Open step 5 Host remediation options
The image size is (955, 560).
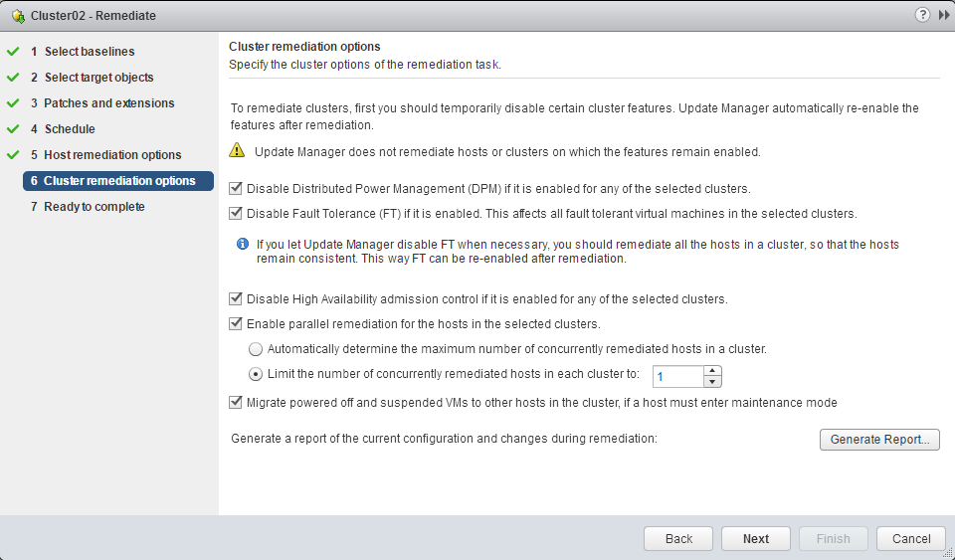(x=112, y=155)
